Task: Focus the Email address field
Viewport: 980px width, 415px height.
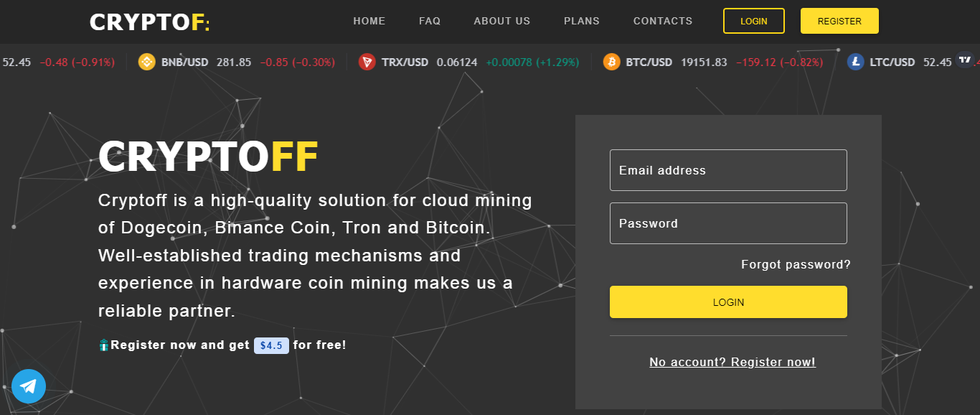Action: point(728,170)
